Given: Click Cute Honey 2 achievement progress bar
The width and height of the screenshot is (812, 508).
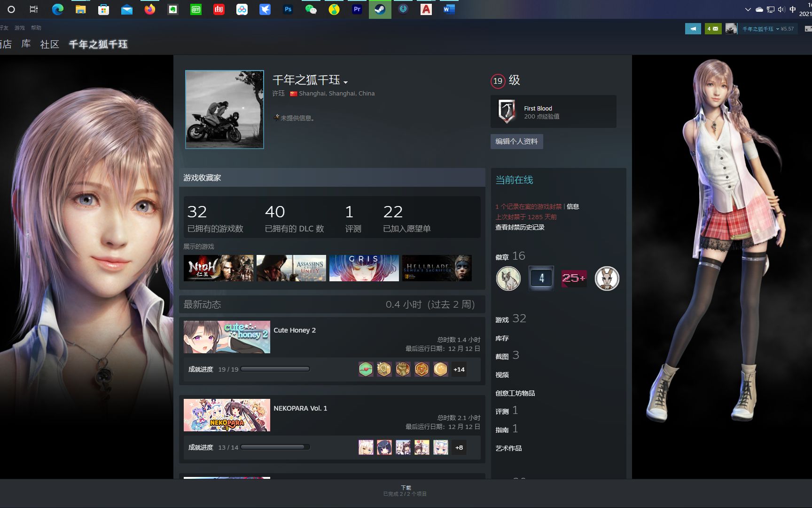Looking at the screenshot, I should point(275,369).
